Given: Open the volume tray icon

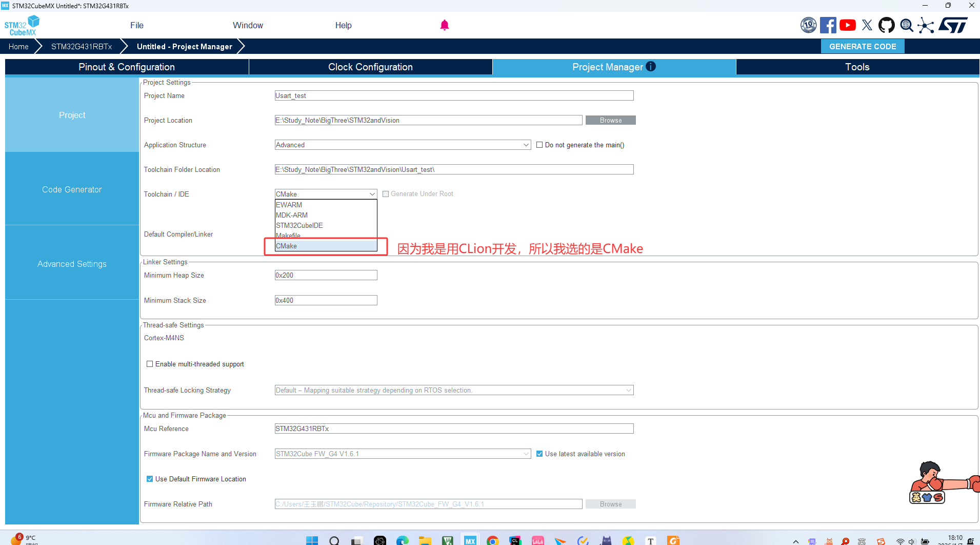Looking at the screenshot, I should 912,541.
